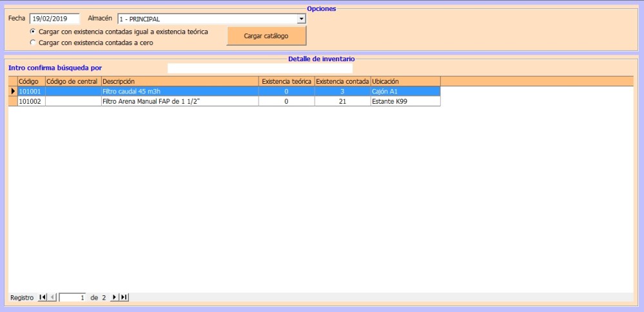Screen dimensions: 644x312
Task: Open the Almacén dropdown arrow
Action: tap(301, 19)
